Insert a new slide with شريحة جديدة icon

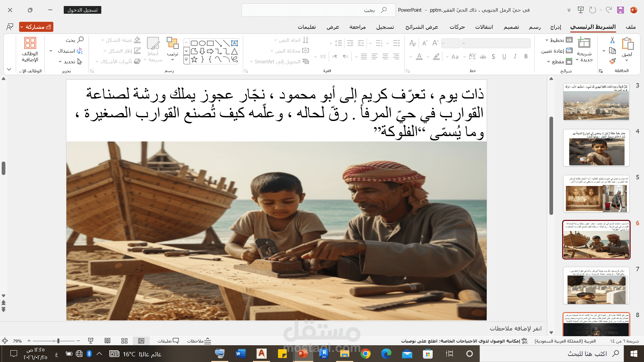pos(584,43)
